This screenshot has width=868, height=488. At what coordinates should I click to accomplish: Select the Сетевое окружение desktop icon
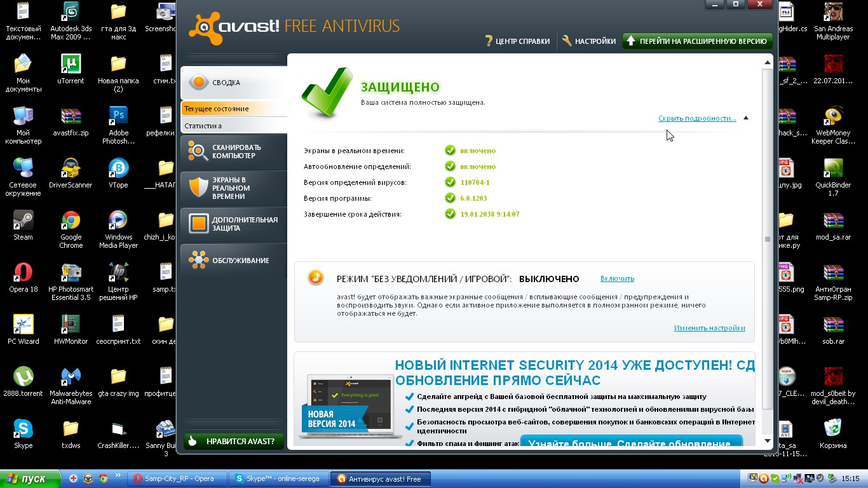(x=24, y=177)
